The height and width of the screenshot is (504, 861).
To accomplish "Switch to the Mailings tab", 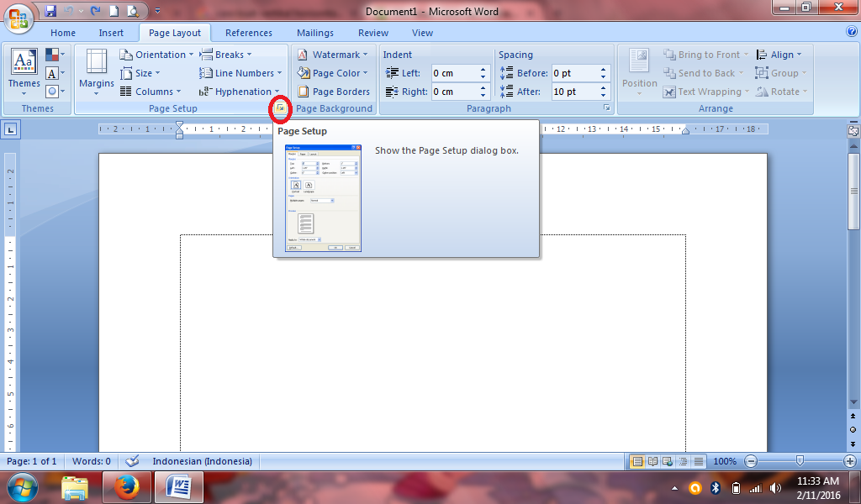I will [x=315, y=33].
